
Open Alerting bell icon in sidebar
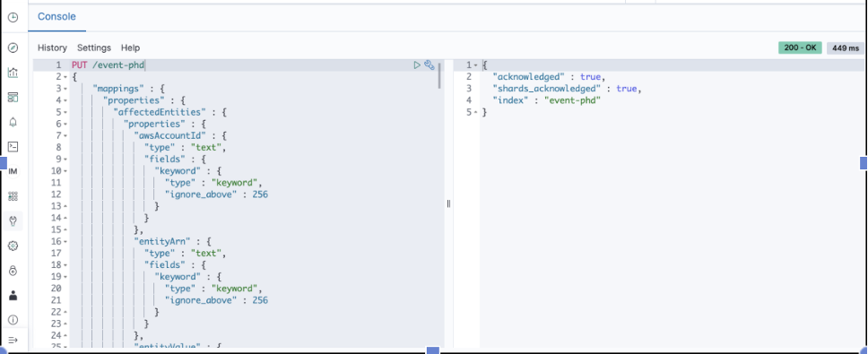pyautogui.click(x=13, y=122)
